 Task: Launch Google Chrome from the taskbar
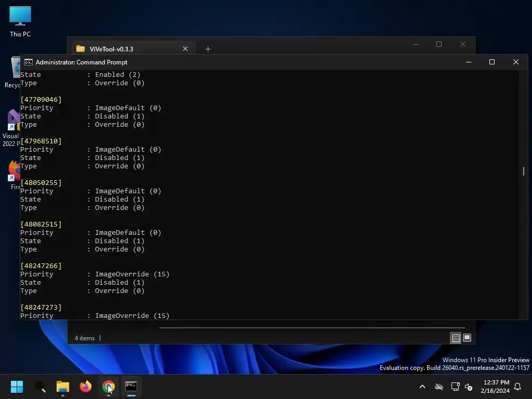click(108, 387)
